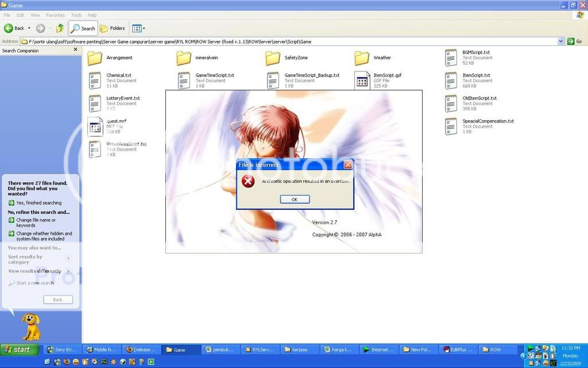Open the Tools menu

(x=76, y=15)
